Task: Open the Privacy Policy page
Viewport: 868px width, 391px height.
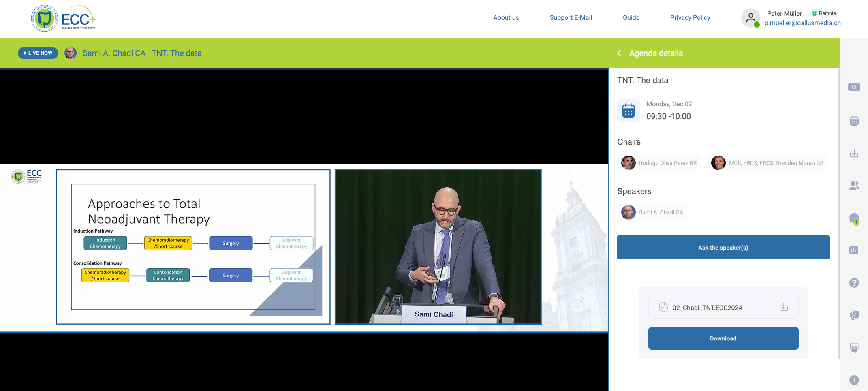Action: coord(690,18)
